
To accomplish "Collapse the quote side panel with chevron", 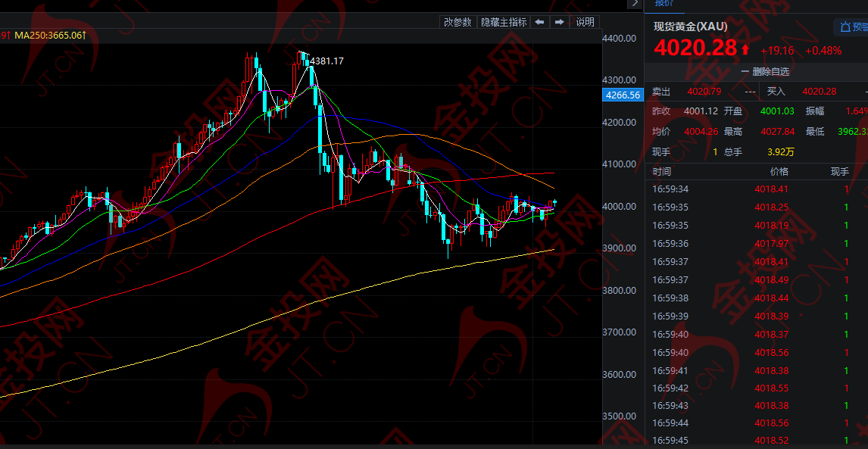I will click(x=633, y=4).
